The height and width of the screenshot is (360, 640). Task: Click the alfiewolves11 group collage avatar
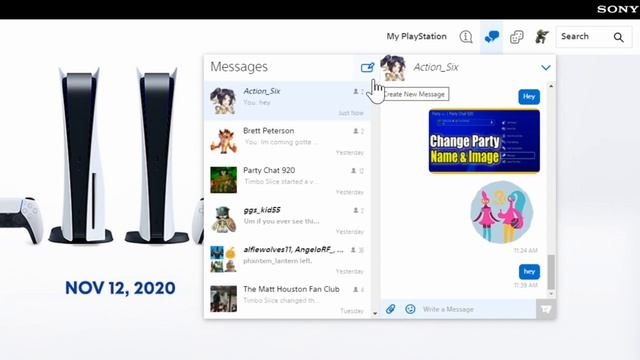pyautogui.click(x=223, y=259)
